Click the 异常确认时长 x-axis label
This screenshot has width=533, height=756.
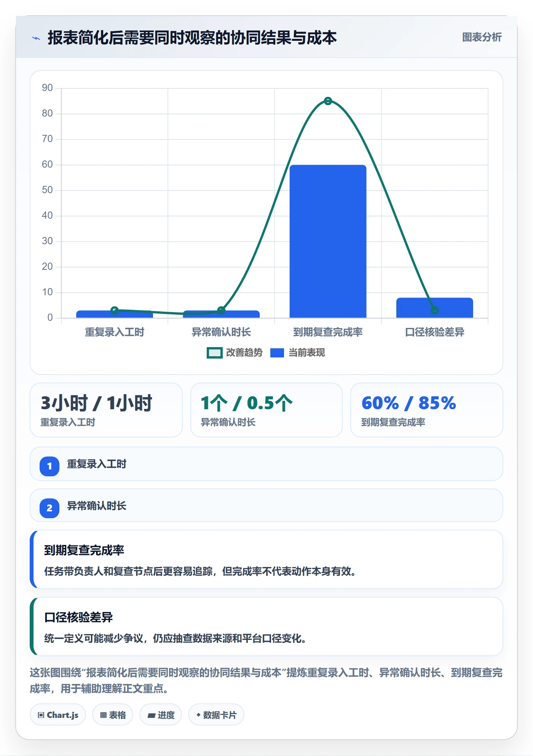[221, 332]
